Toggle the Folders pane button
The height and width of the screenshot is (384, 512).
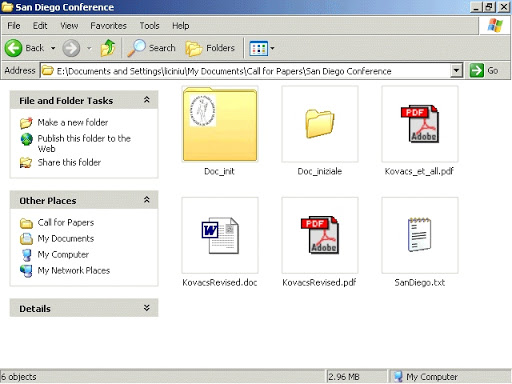click(x=210, y=48)
